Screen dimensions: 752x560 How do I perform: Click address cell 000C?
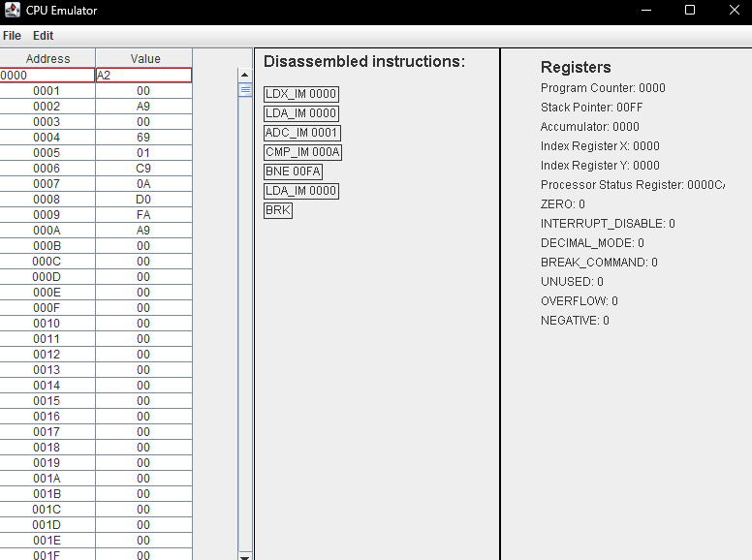click(x=47, y=262)
